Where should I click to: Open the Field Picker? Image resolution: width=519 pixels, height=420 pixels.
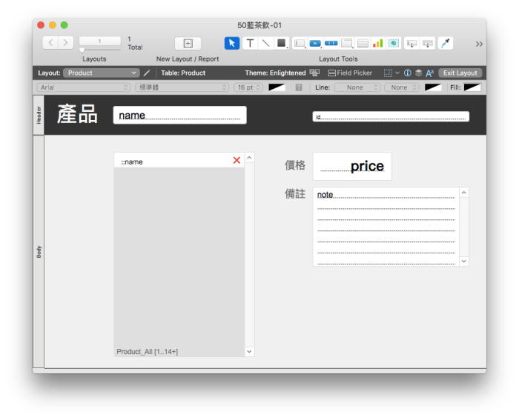350,73
